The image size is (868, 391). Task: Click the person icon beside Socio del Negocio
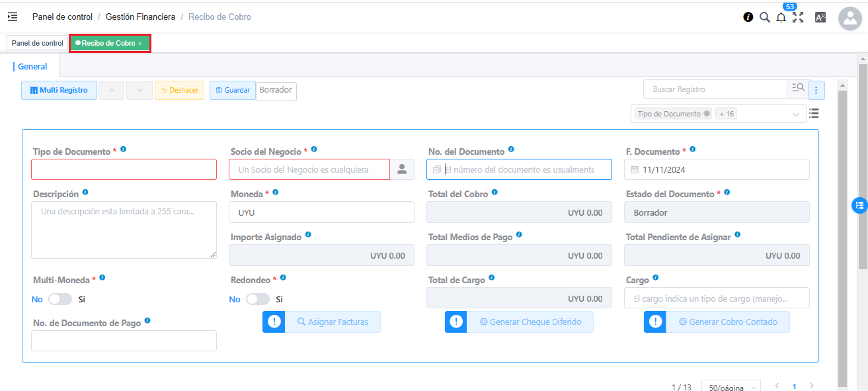(x=401, y=169)
